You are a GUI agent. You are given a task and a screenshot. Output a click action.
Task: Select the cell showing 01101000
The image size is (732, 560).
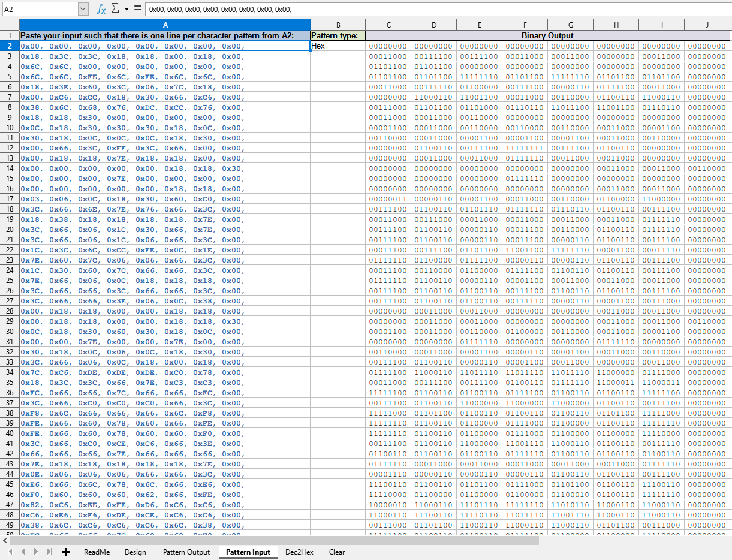[x=480, y=107]
